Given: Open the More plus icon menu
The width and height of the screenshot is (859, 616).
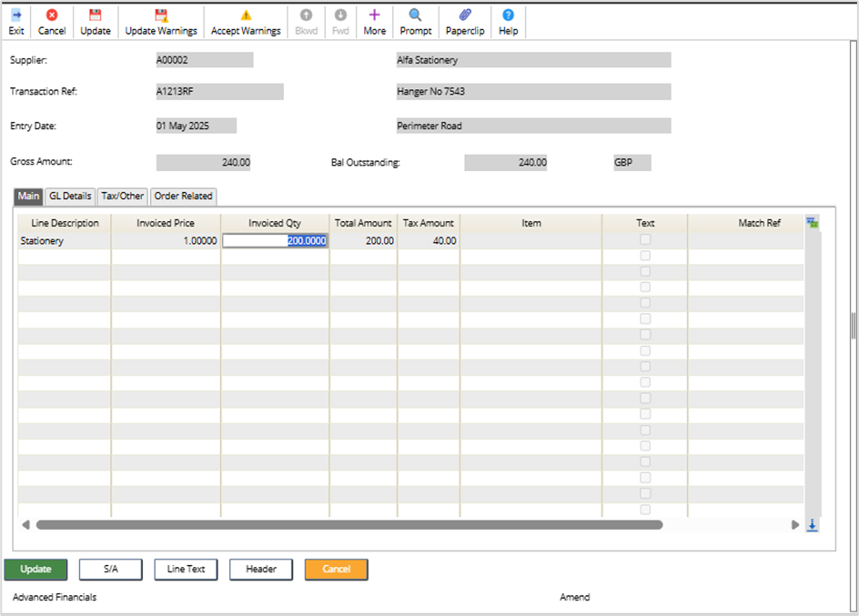Looking at the screenshot, I should point(374,15).
